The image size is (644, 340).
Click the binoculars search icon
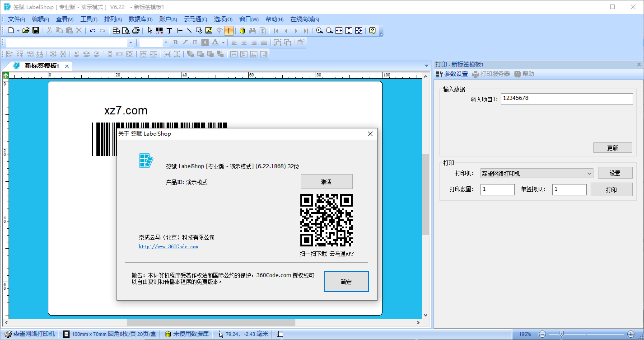pyautogui.click(x=252, y=31)
